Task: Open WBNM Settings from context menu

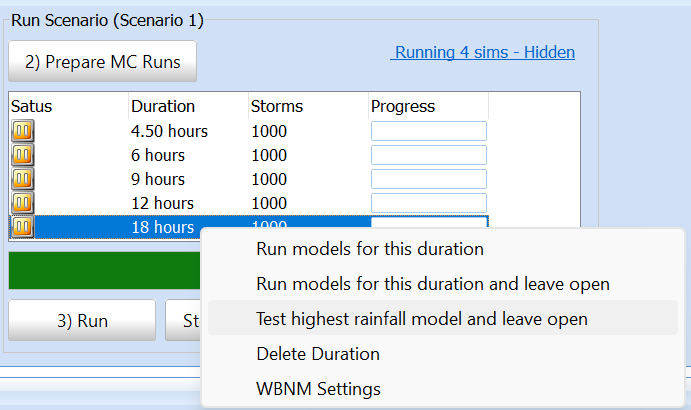Action: [x=318, y=388]
